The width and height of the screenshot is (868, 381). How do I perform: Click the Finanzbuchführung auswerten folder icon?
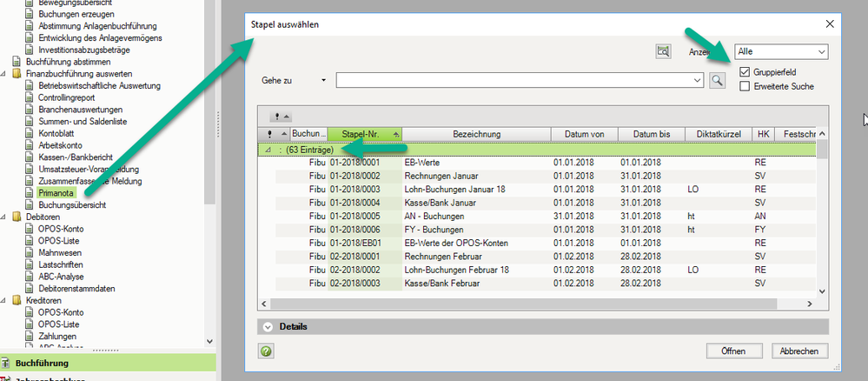[x=17, y=74]
